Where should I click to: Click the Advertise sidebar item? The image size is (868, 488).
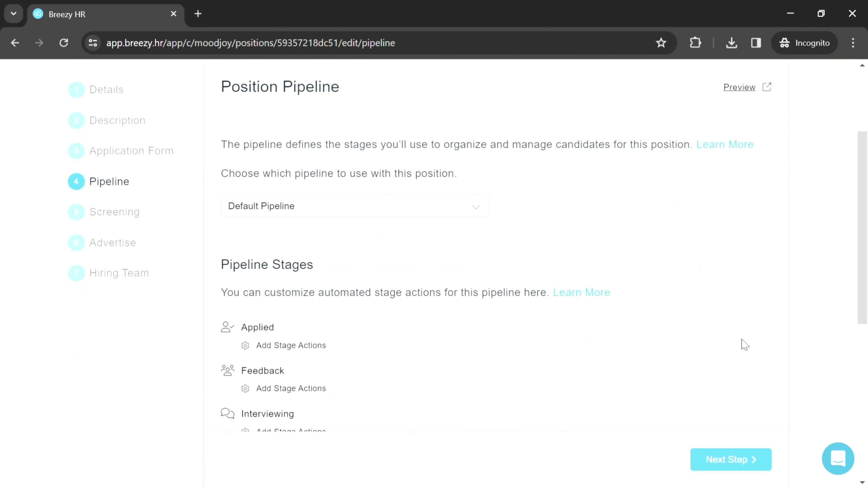113,242
